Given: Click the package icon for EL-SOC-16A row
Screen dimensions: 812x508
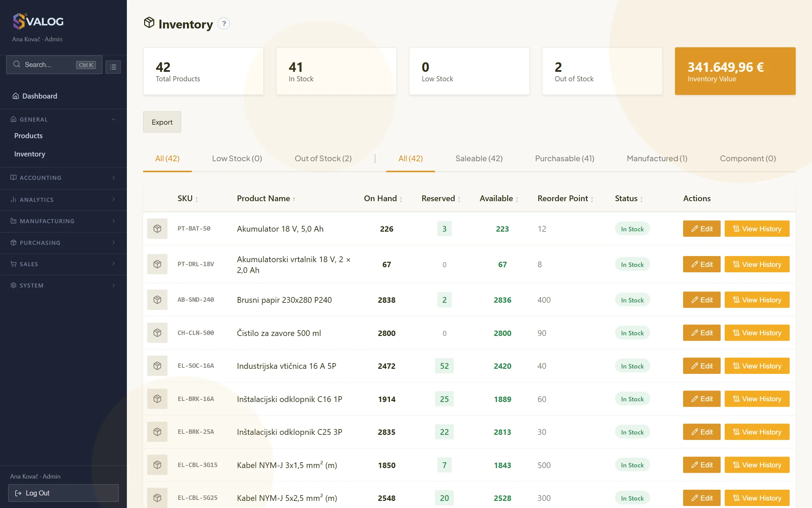Looking at the screenshot, I should click(157, 366).
